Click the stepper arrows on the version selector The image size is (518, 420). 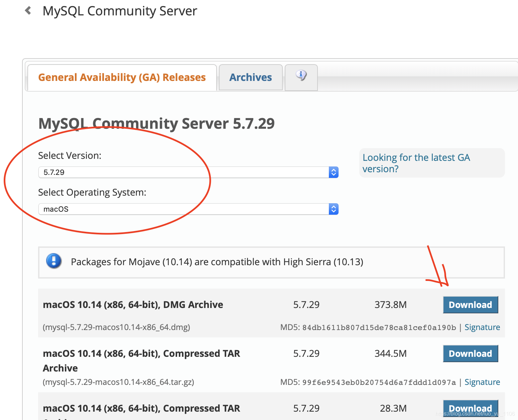(x=333, y=172)
